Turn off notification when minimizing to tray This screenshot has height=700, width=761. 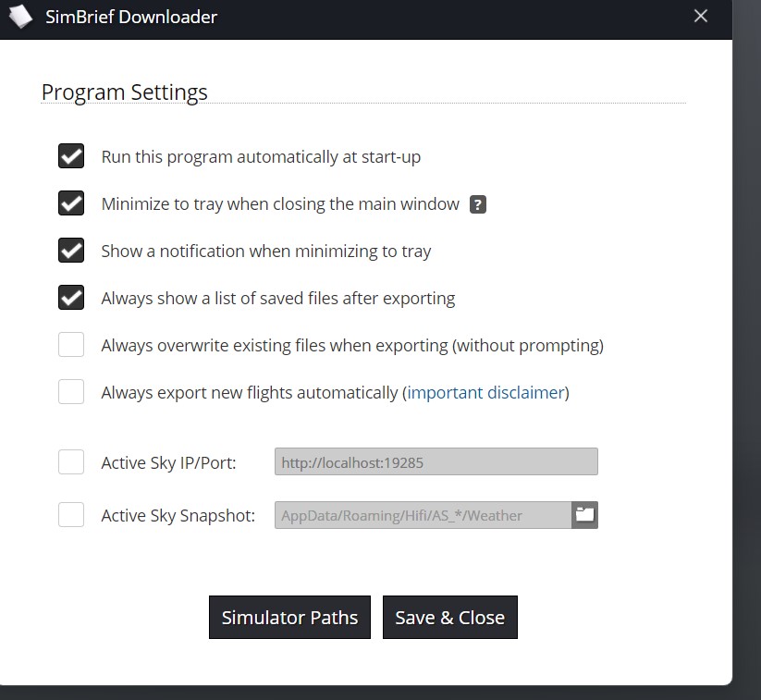(x=71, y=251)
